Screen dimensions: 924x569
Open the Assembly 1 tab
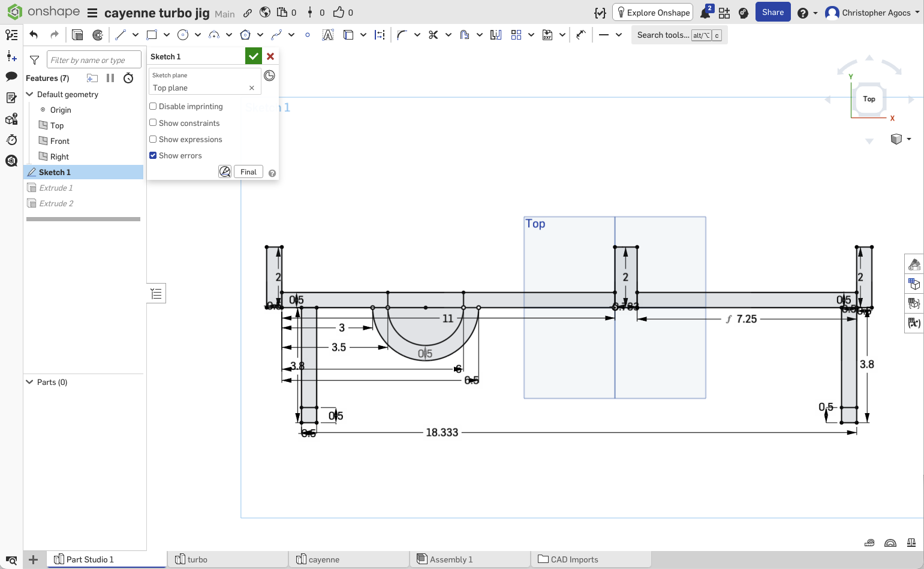point(450,559)
